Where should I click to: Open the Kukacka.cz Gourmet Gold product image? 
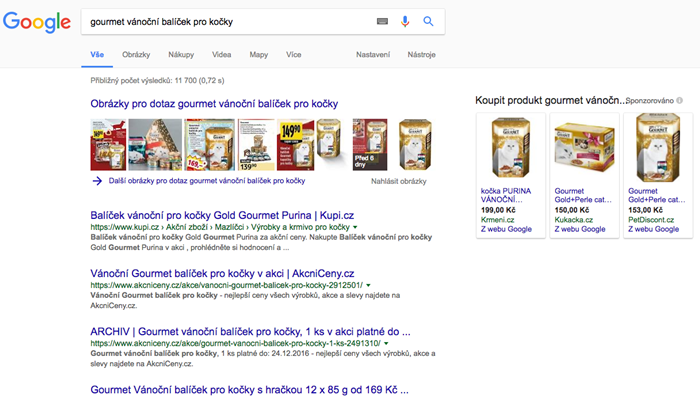584,146
